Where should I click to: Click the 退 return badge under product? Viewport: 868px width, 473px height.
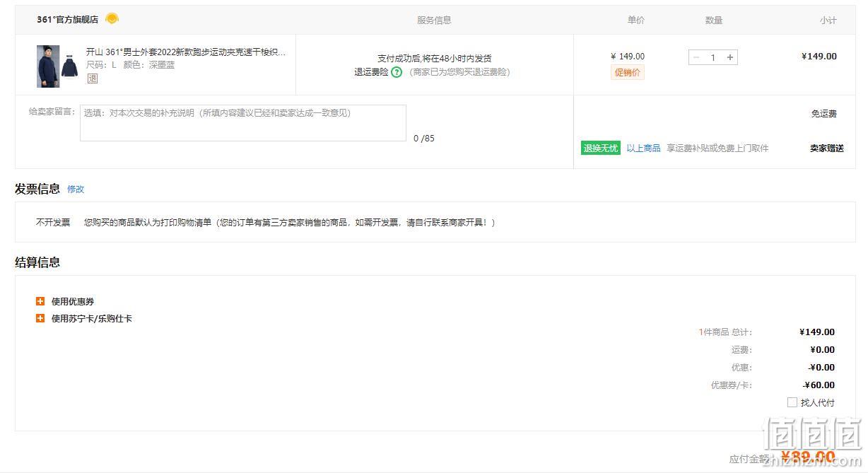pyautogui.click(x=92, y=78)
